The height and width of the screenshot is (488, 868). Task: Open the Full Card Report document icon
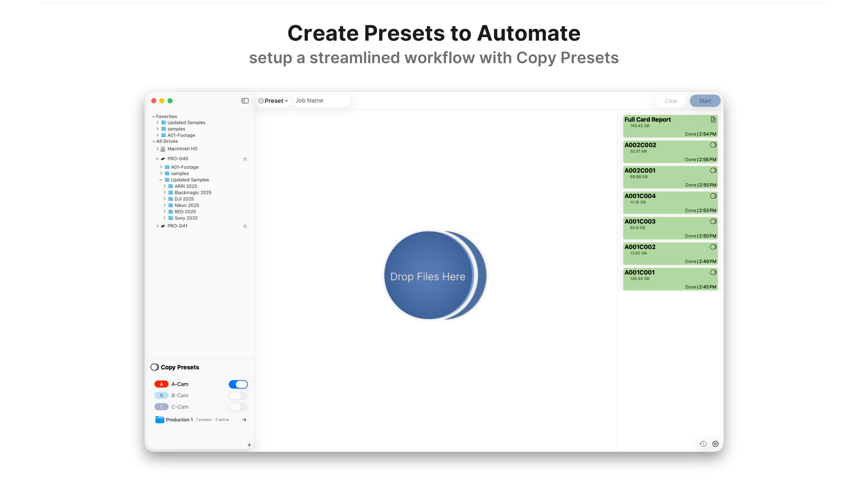(x=713, y=120)
